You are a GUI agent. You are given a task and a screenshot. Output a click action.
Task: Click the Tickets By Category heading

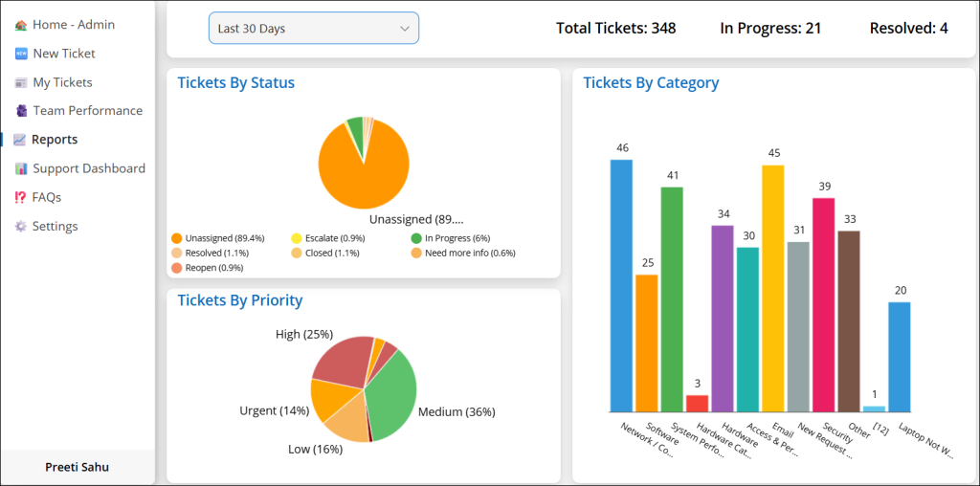pyautogui.click(x=651, y=82)
